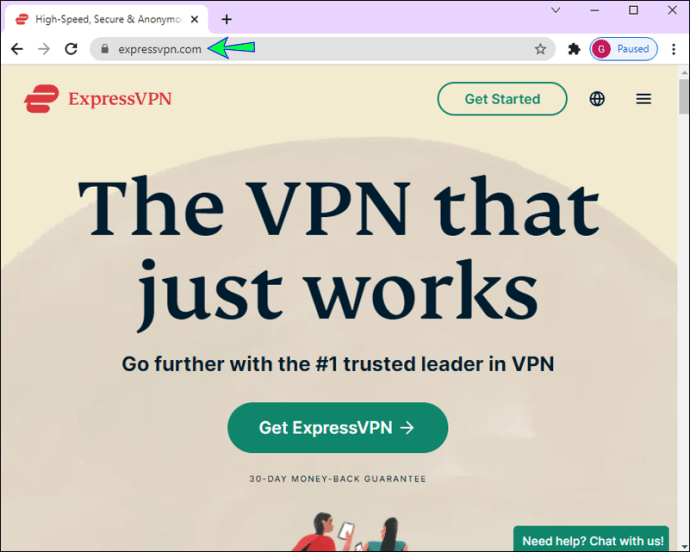Screen dimensions: 690x552
Task: Close the ExpressVPN browser tab
Action: [x=195, y=19]
